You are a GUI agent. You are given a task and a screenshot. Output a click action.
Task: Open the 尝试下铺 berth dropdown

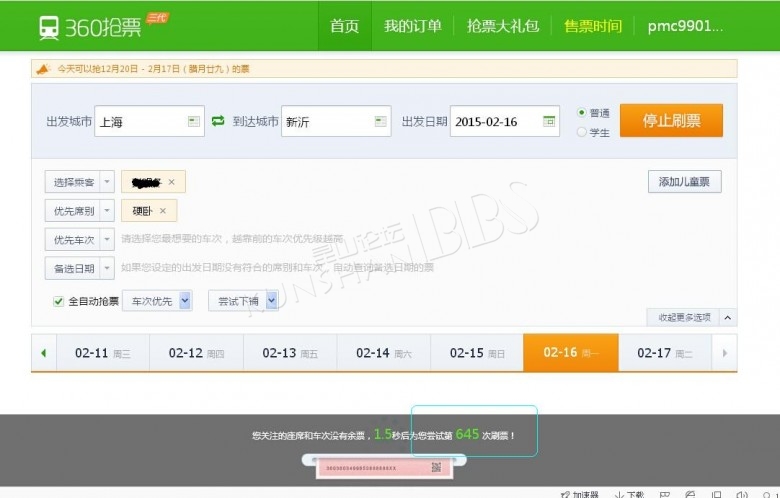coord(271,301)
